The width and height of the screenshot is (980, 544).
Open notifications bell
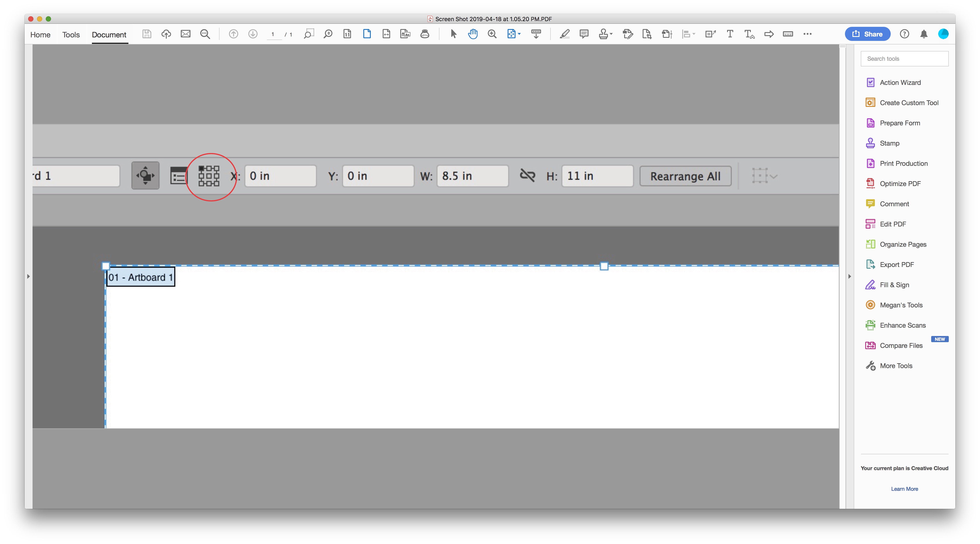click(924, 34)
